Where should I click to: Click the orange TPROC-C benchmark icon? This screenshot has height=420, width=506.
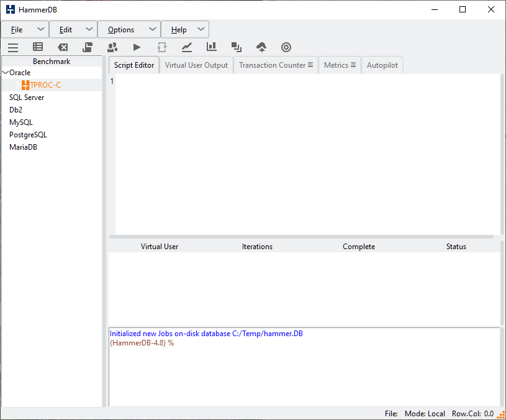click(25, 85)
